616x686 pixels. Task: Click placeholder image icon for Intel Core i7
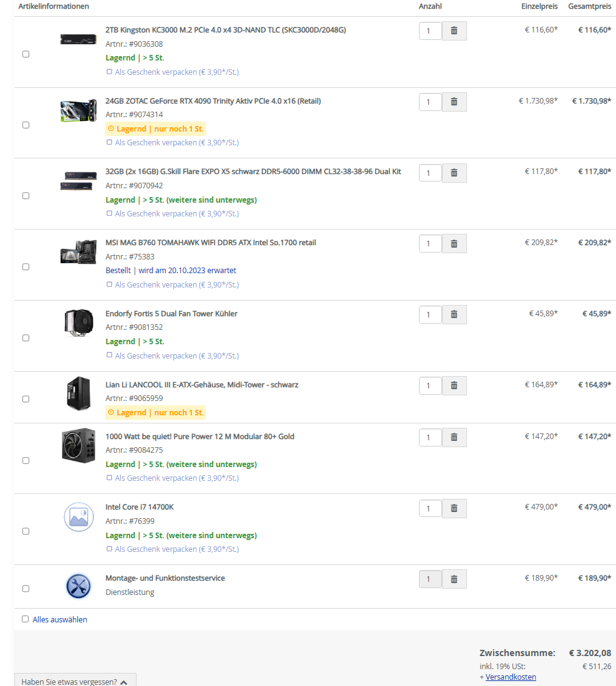pyautogui.click(x=79, y=517)
